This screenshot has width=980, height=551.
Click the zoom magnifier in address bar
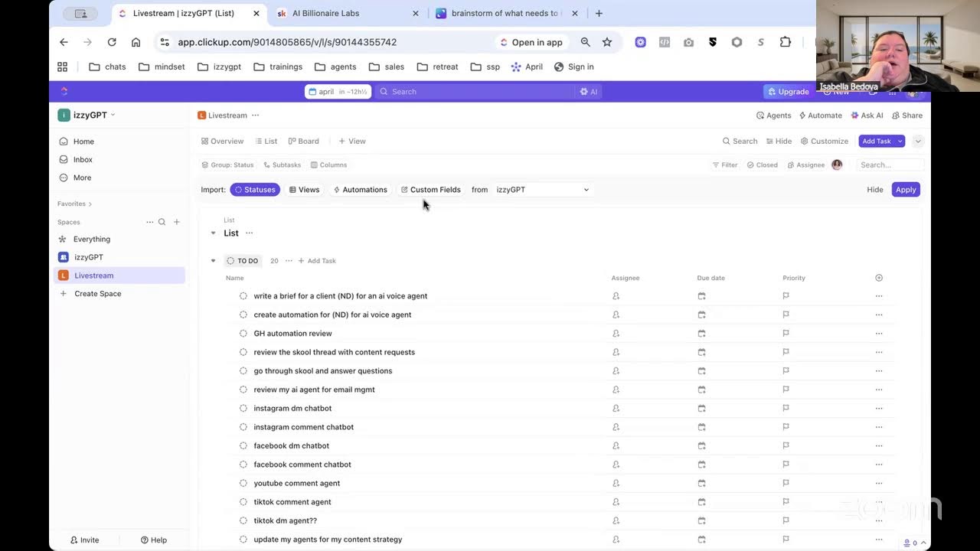tap(585, 42)
